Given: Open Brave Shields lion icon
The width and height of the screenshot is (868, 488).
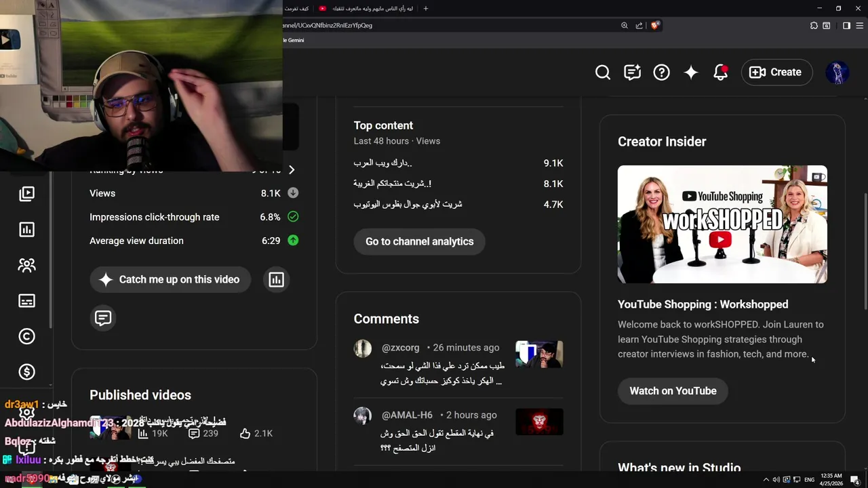Looking at the screenshot, I should tap(654, 25).
